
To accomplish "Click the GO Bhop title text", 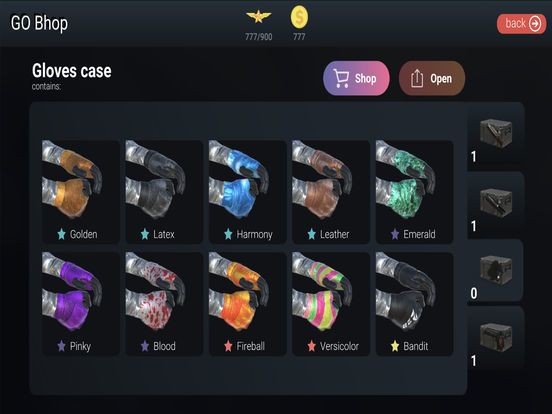I will click(x=39, y=24).
